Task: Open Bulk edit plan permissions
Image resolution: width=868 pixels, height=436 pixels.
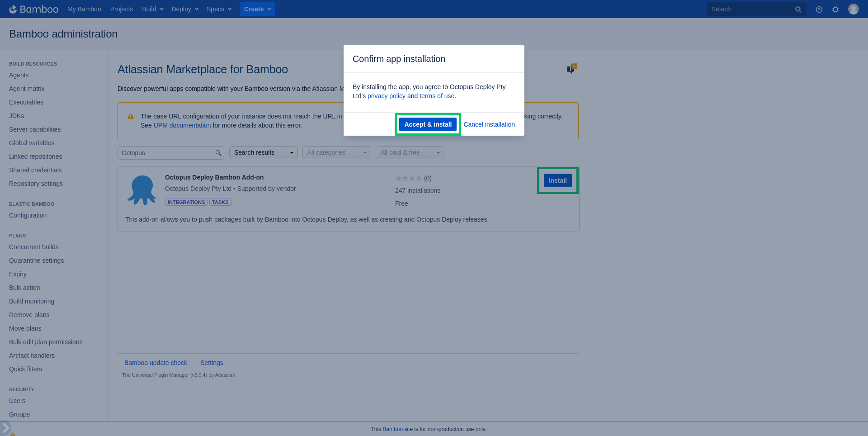Action: click(x=46, y=342)
